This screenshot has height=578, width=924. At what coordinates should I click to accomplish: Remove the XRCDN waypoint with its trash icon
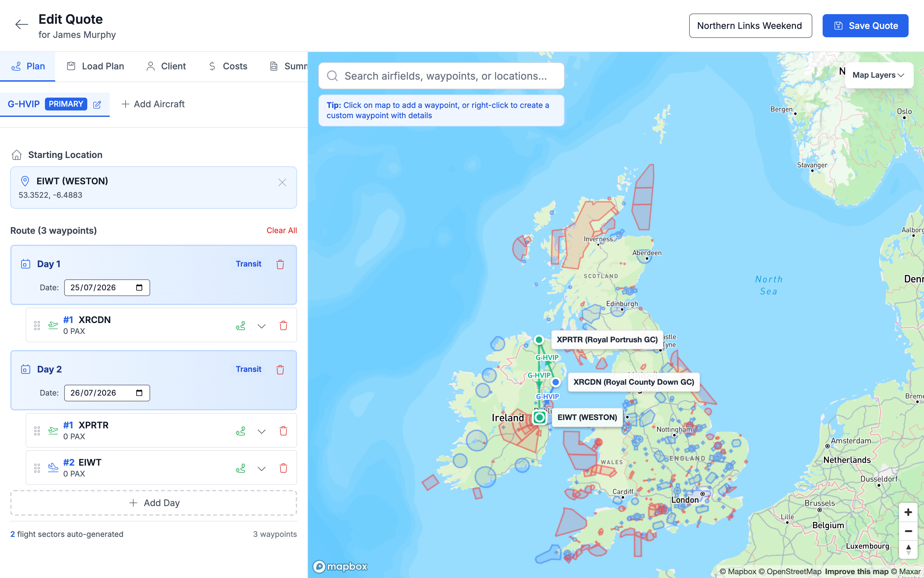[283, 326]
